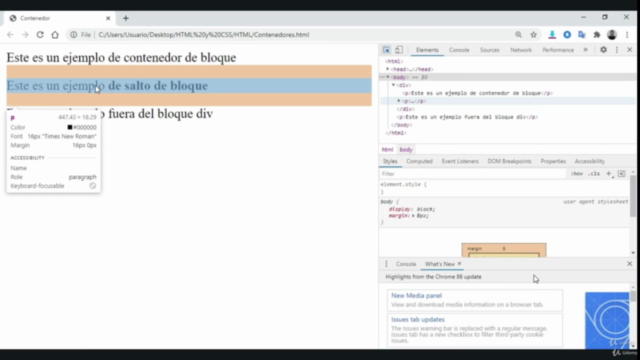Open the drawer three-dot menu

(x=386, y=264)
